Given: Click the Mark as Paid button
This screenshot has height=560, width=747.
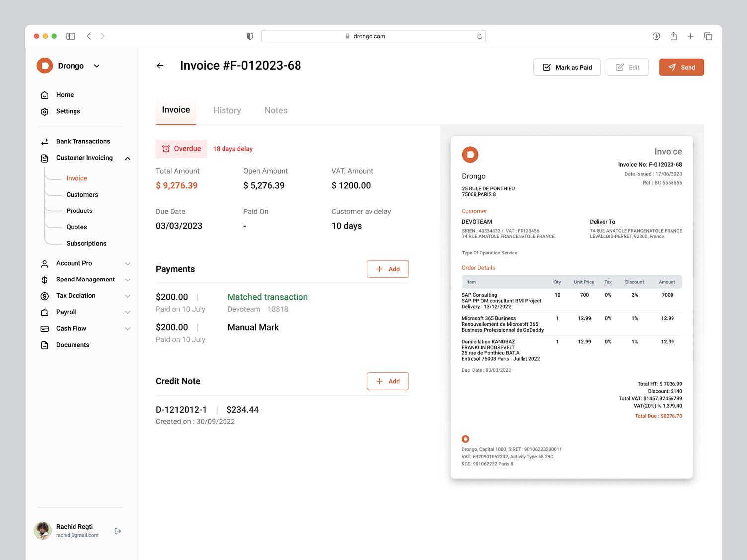Looking at the screenshot, I should [567, 67].
